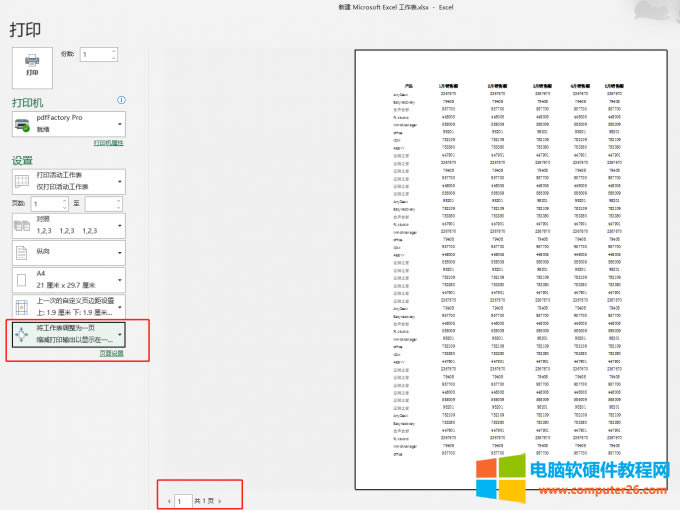This screenshot has height=510, width=680.
Task: Click the current page number box below preview
Action: pos(182,500)
